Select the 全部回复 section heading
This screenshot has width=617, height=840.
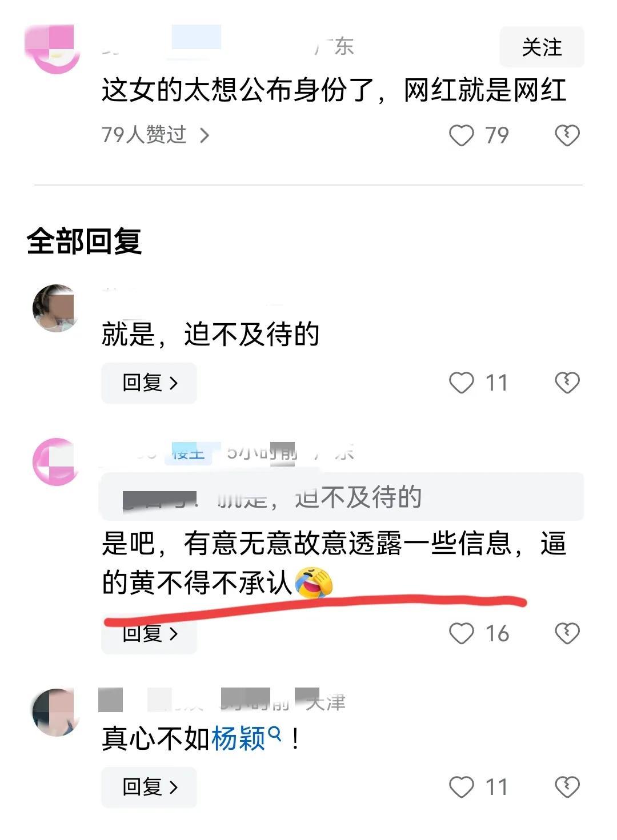point(84,241)
